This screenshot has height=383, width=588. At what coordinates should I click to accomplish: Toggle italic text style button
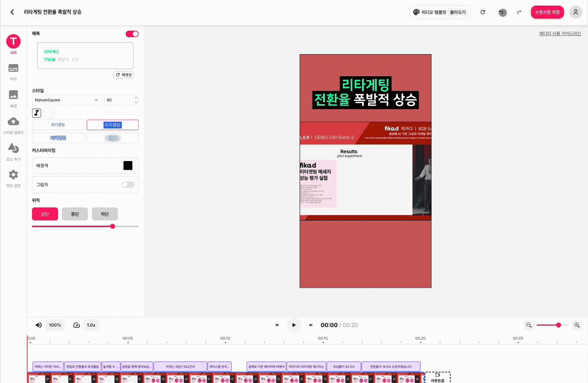point(36,113)
